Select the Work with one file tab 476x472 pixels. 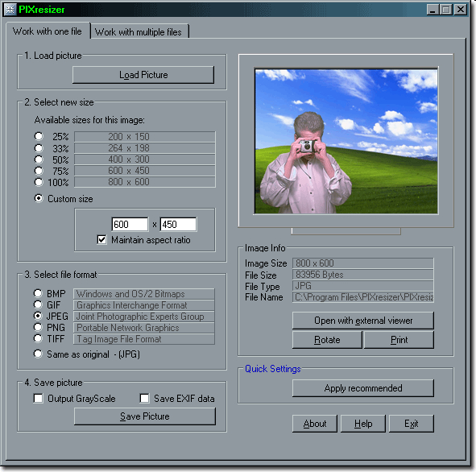pos(48,31)
